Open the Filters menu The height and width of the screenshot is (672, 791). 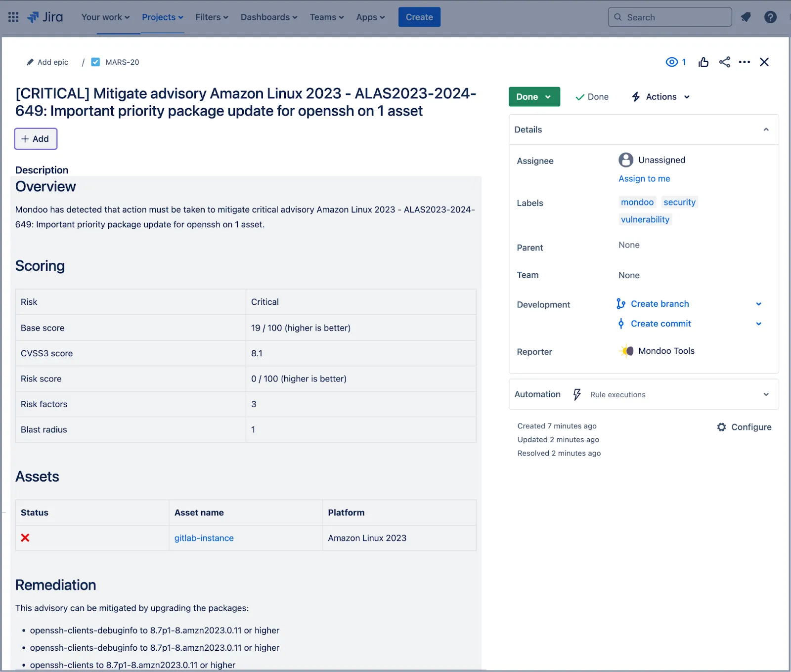(x=212, y=17)
